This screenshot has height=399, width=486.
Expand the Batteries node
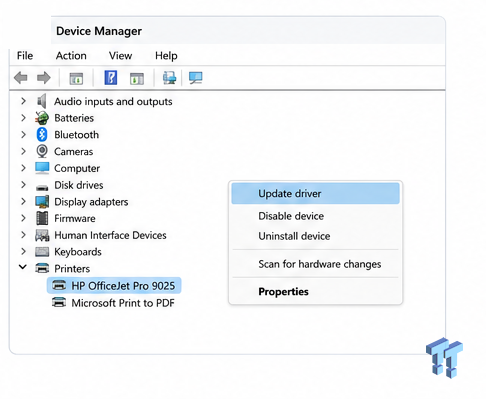pos(23,118)
